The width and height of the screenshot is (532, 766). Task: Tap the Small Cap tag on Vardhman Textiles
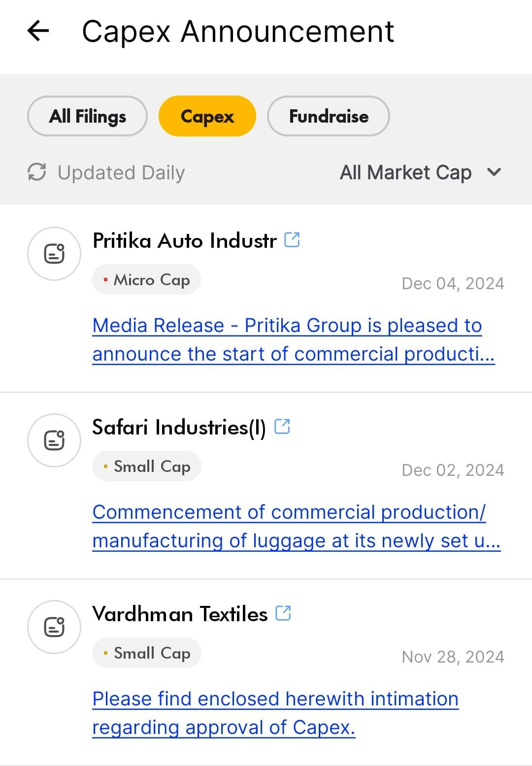coord(147,653)
